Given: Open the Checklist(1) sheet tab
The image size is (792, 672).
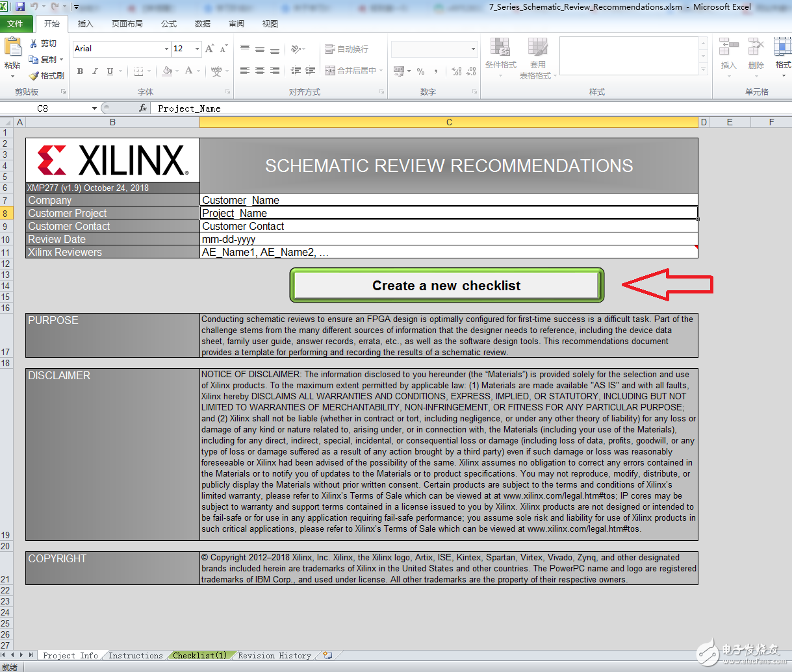Looking at the screenshot, I should pyautogui.click(x=200, y=656).
